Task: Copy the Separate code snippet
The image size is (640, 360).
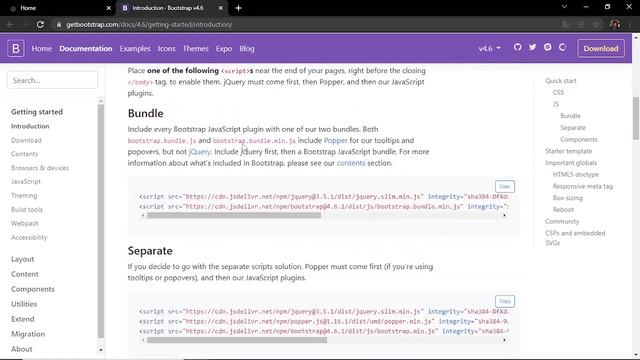Action: pos(505,301)
